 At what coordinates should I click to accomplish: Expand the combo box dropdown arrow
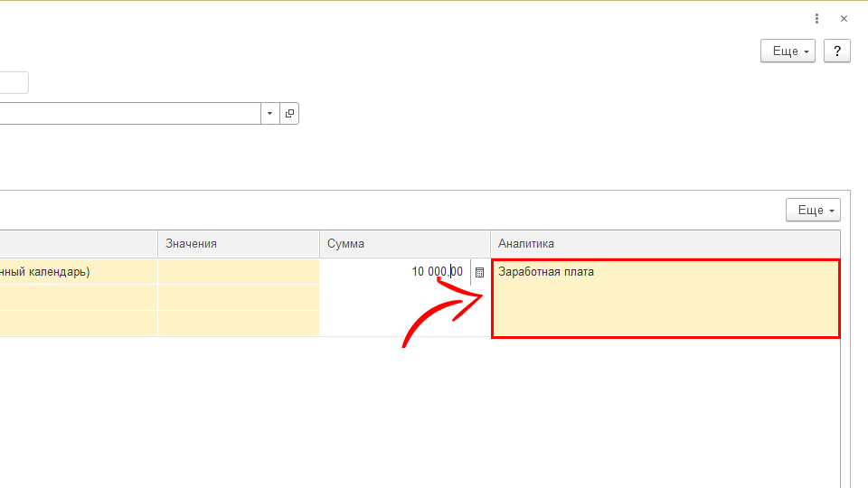pos(270,114)
